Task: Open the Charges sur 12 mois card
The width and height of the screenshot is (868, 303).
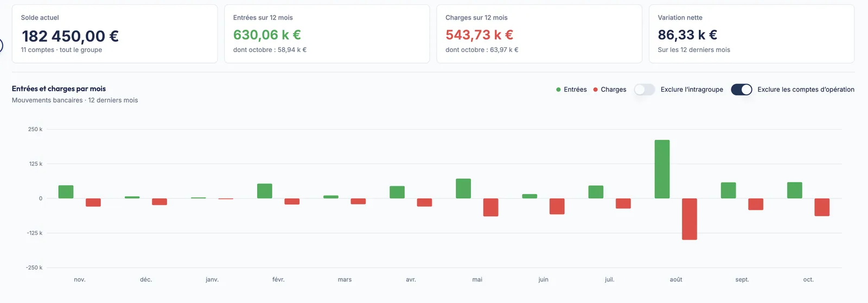Action: click(539, 34)
